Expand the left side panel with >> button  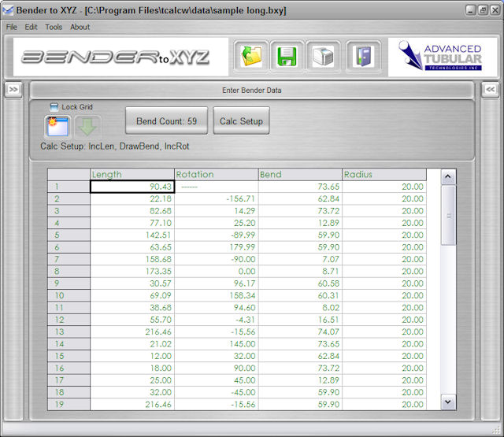pos(14,90)
